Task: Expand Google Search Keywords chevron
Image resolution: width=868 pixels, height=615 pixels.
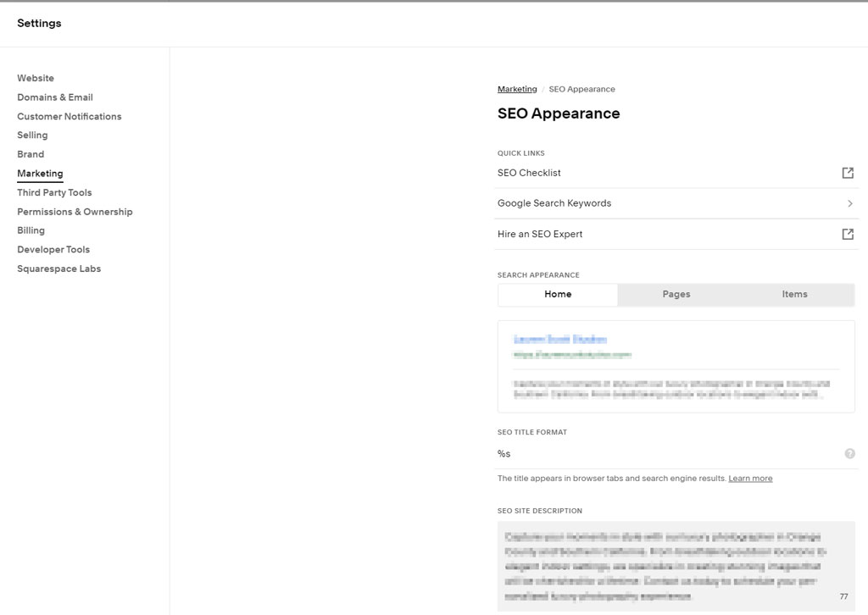Action: click(x=849, y=203)
